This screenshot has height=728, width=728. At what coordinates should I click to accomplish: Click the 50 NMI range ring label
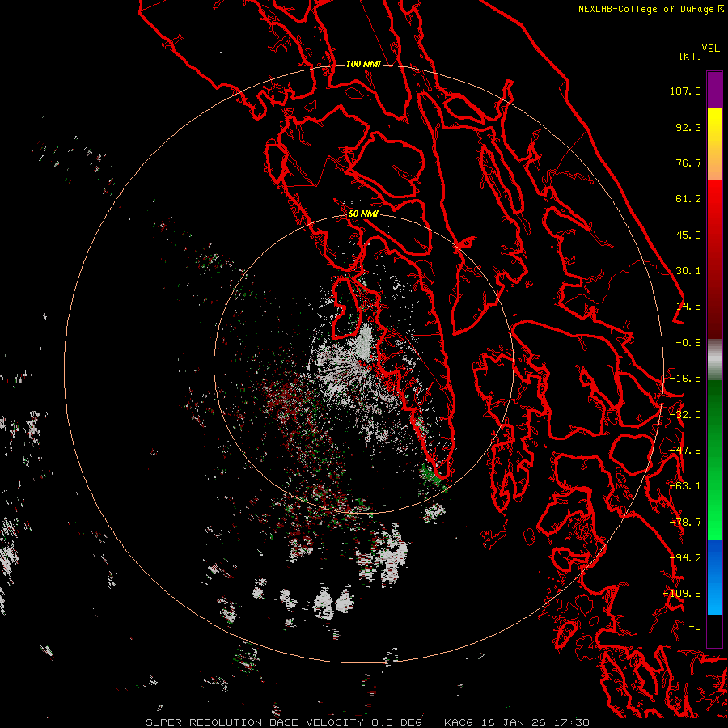[363, 214]
